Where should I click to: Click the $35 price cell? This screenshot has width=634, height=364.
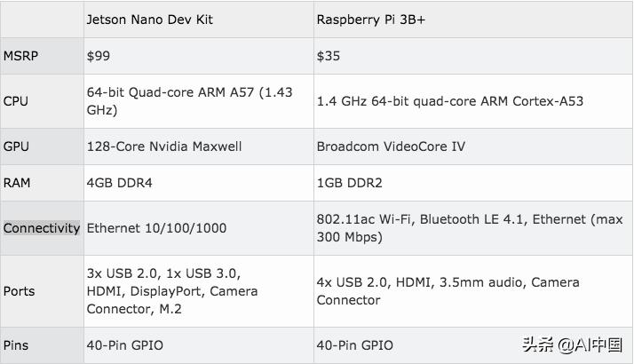pos(328,56)
